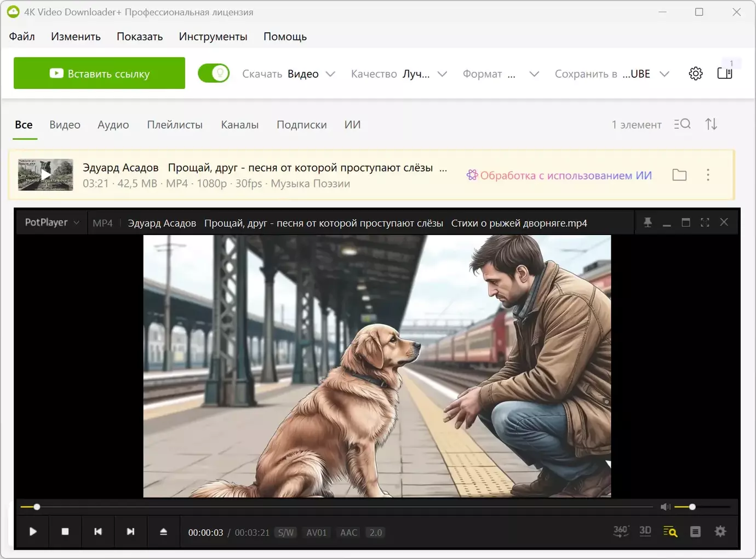This screenshot has width=756, height=559.
Task: Click the sort order arrows icon
Action: 711,124
